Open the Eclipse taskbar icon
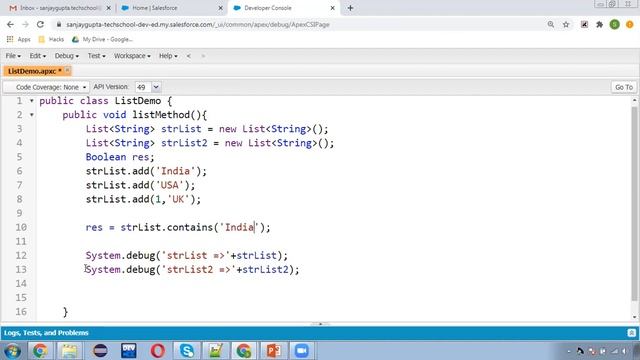This screenshot has height=360, width=640. pyautogui.click(x=100, y=351)
